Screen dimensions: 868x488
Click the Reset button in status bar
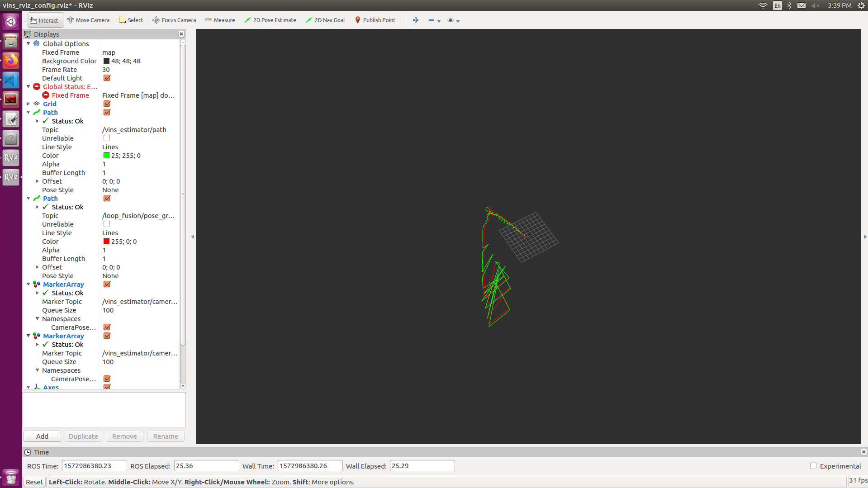pyautogui.click(x=34, y=482)
